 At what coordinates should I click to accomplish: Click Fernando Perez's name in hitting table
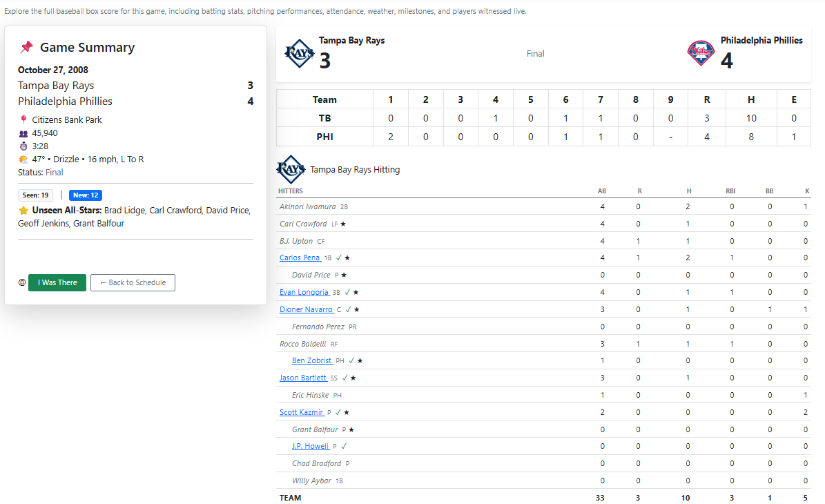[318, 327]
